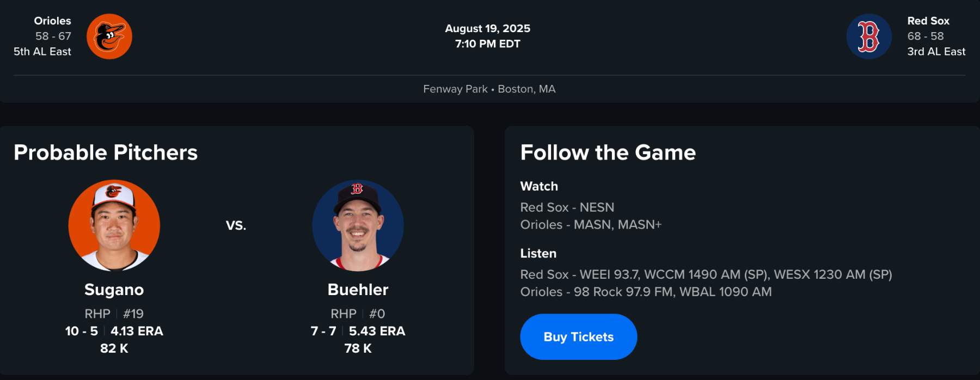
Task: Click the 7:10 PM EDT game time
Action: click(487, 44)
